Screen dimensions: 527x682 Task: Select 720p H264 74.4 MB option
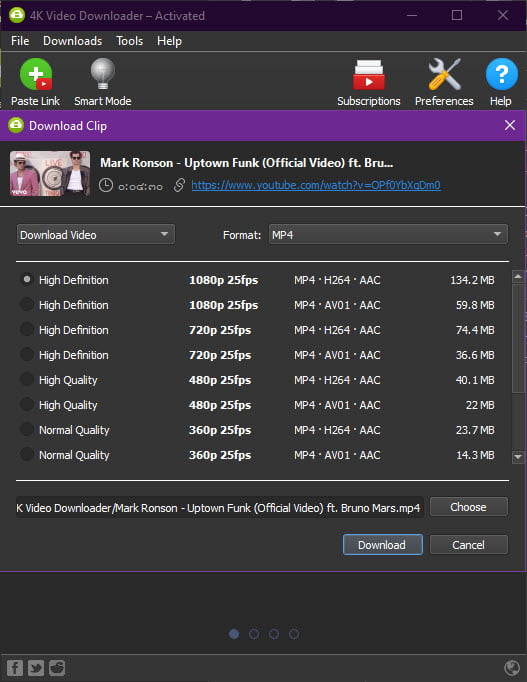(x=27, y=329)
